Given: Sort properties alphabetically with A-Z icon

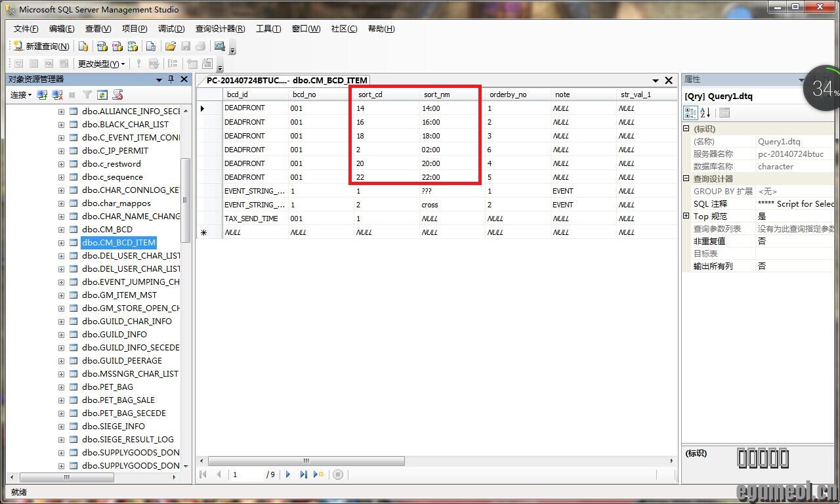Looking at the screenshot, I should 705,113.
